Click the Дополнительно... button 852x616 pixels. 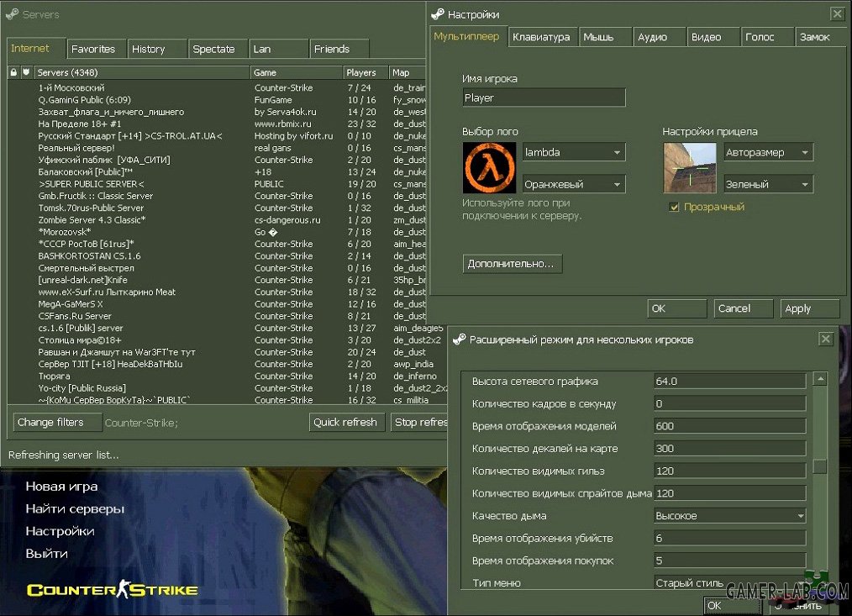513,264
